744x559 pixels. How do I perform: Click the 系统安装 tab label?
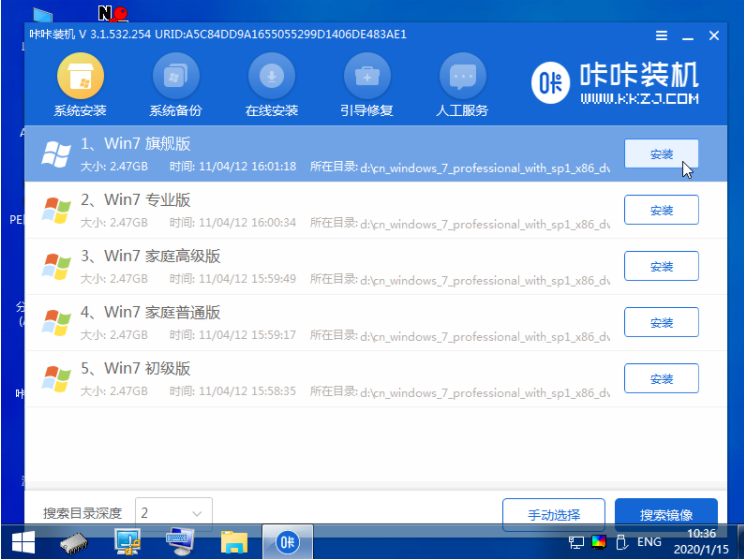coord(80,111)
